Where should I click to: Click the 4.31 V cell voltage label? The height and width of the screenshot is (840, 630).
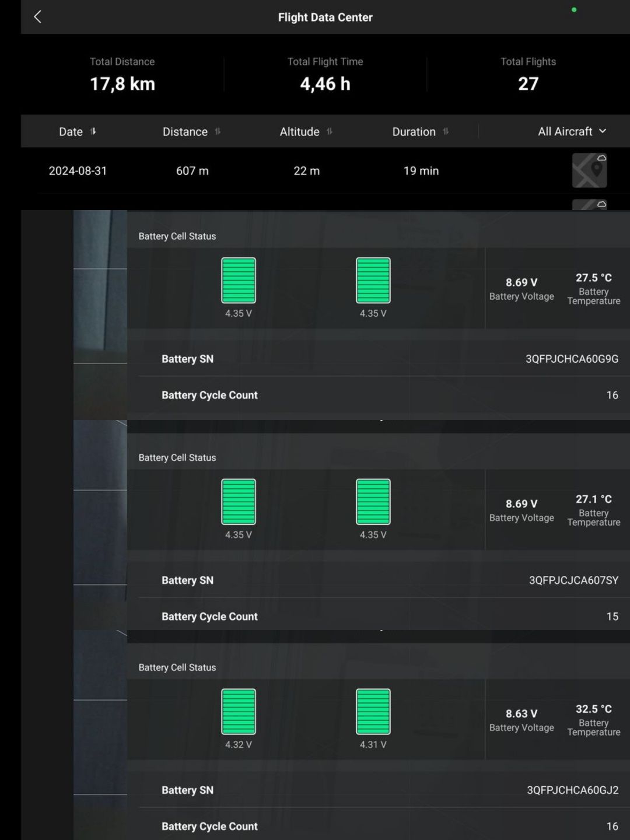[373, 745]
